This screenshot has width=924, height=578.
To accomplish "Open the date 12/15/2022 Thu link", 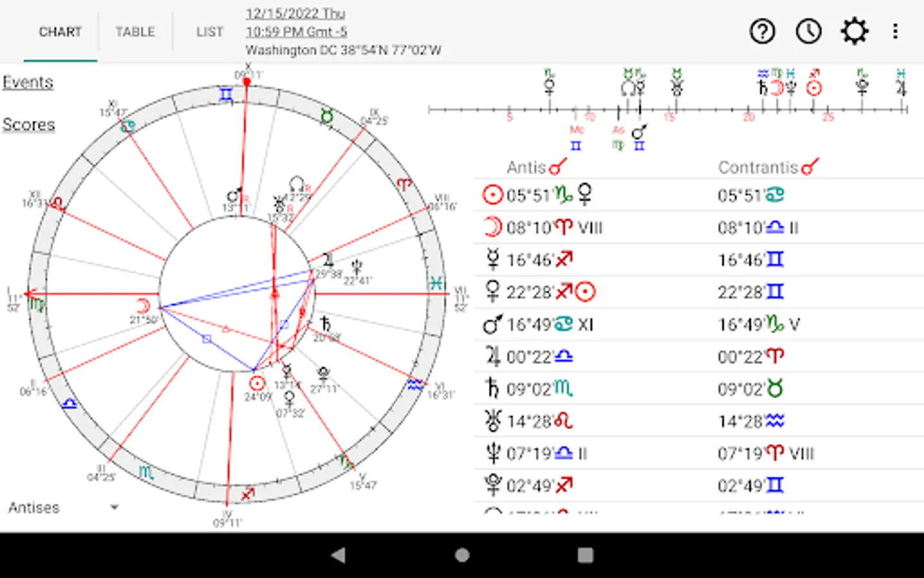I will coord(296,13).
